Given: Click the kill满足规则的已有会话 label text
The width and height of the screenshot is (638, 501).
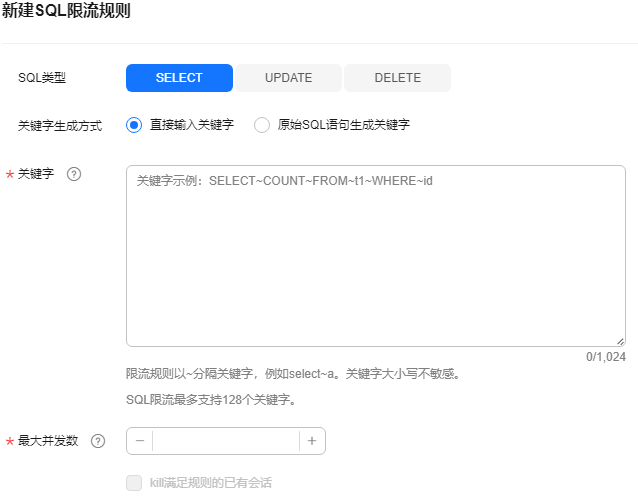Looking at the screenshot, I should pyautogui.click(x=211, y=483).
